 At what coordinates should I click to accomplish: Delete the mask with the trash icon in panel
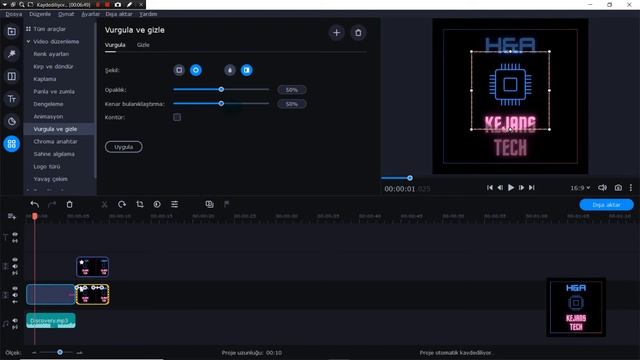tap(358, 33)
